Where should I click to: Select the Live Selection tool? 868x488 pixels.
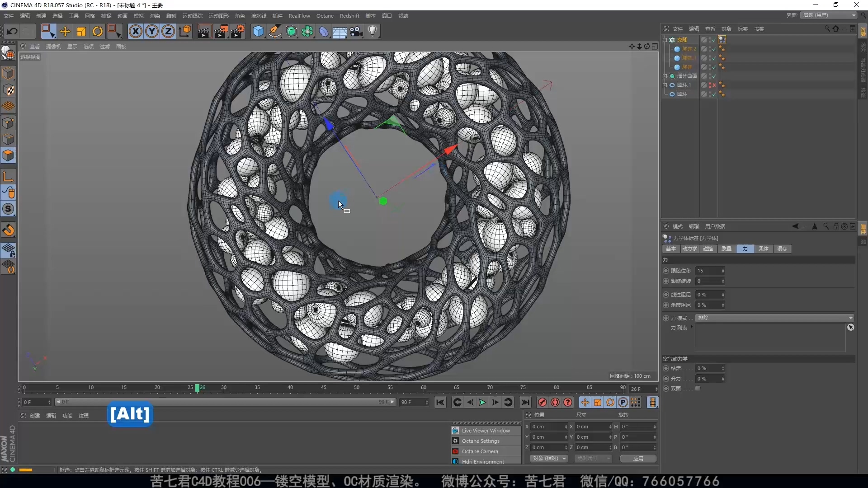[x=48, y=31]
